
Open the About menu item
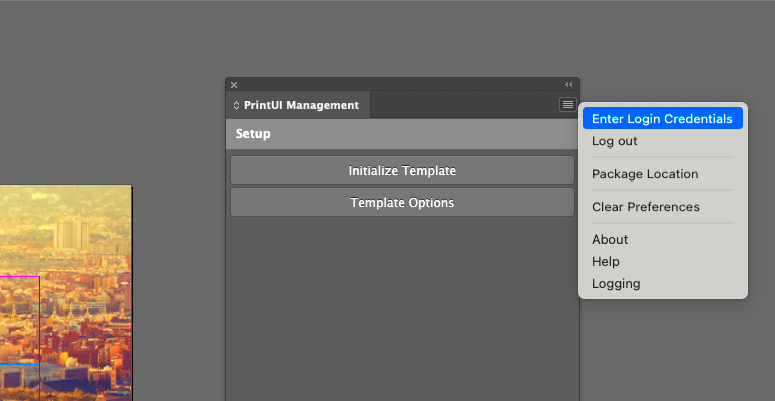point(662,239)
